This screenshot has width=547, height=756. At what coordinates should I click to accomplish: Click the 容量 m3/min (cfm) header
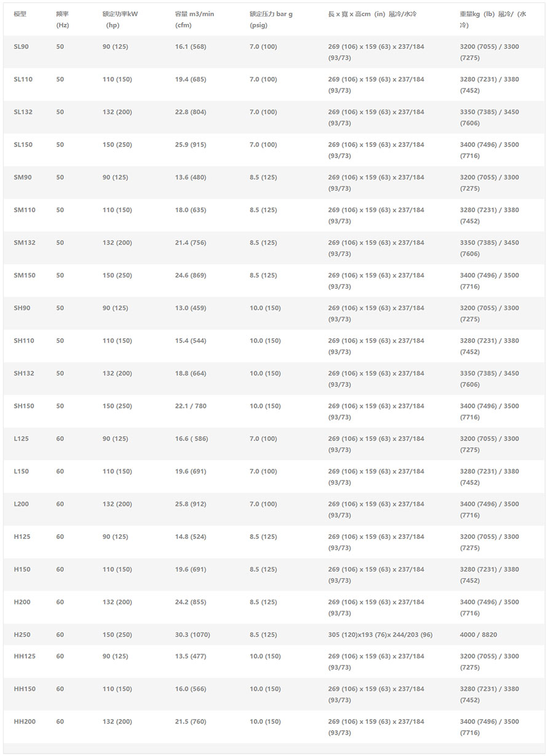click(x=194, y=20)
